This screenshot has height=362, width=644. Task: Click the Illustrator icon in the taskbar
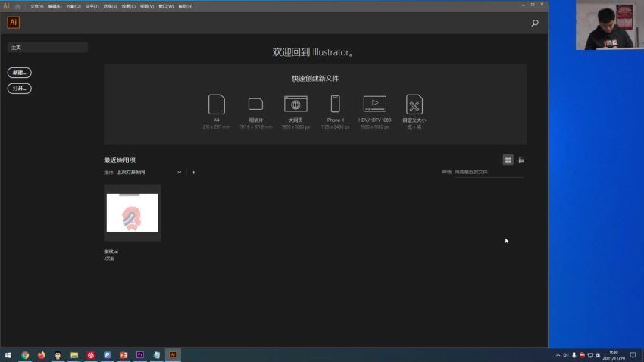coord(173,355)
